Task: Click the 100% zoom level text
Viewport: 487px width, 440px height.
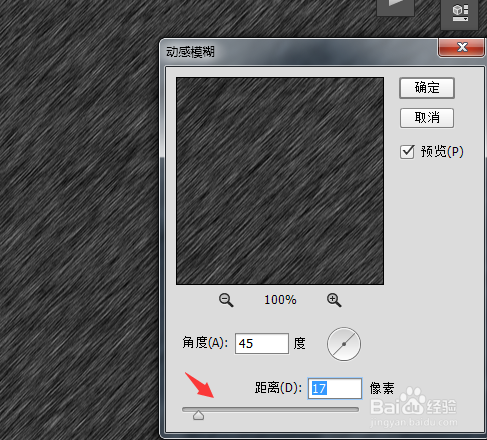Action: point(280,300)
